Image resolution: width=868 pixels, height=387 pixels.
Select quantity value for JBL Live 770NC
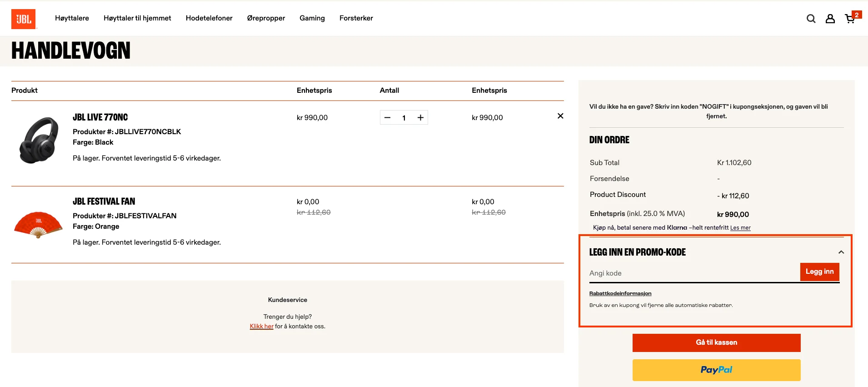(x=404, y=118)
